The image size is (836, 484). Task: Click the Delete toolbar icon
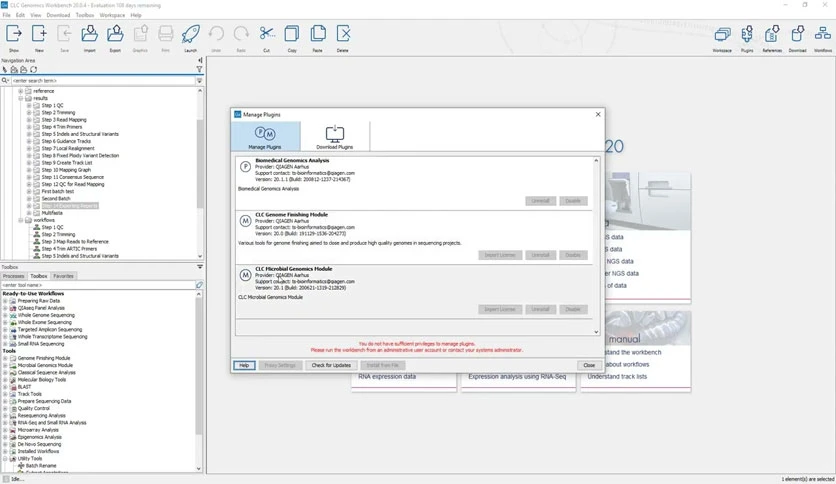click(x=343, y=34)
